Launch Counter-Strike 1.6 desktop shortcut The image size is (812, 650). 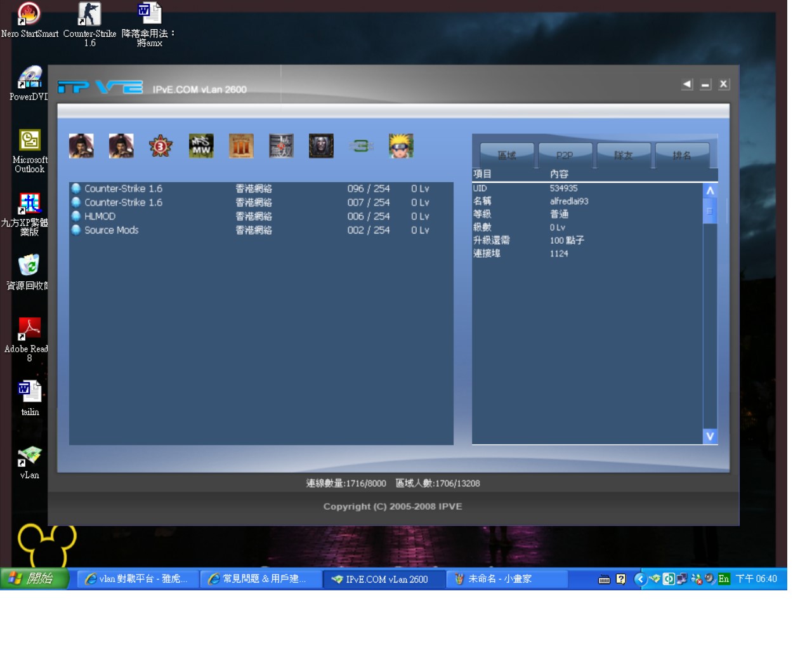[x=89, y=24]
